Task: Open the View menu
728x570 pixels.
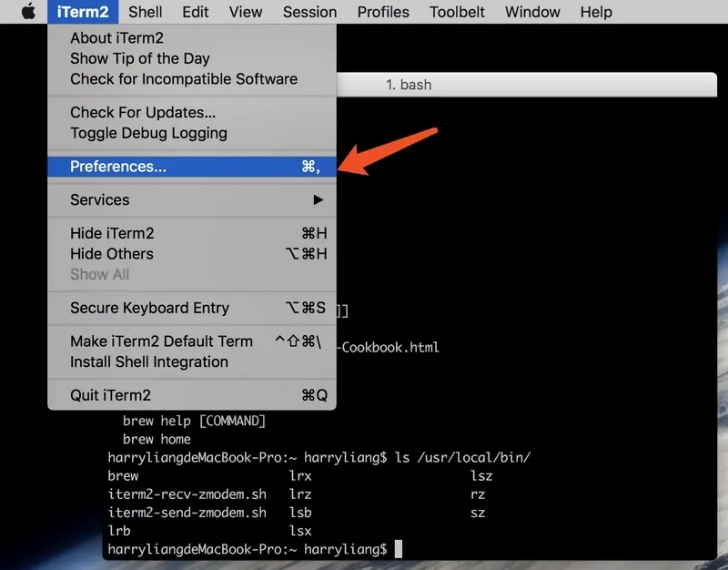Action: 245,12
